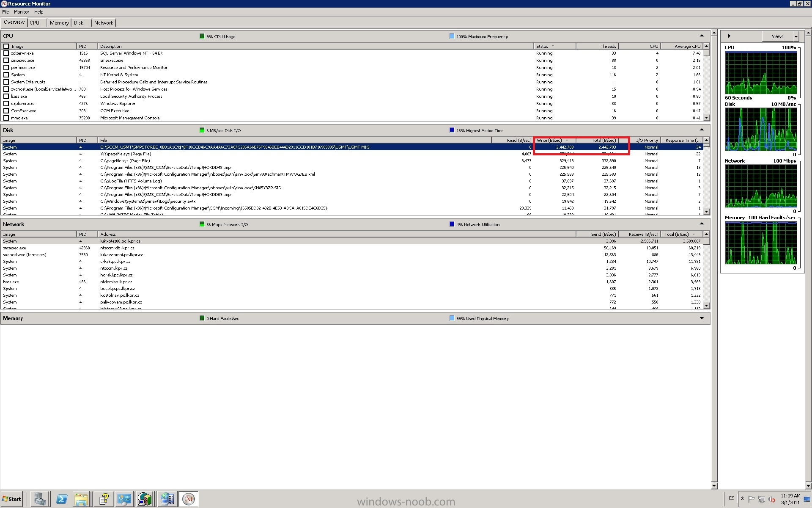Click the help document taskbar icon
Image resolution: width=812 pixels, height=508 pixels.
click(x=104, y=499)
